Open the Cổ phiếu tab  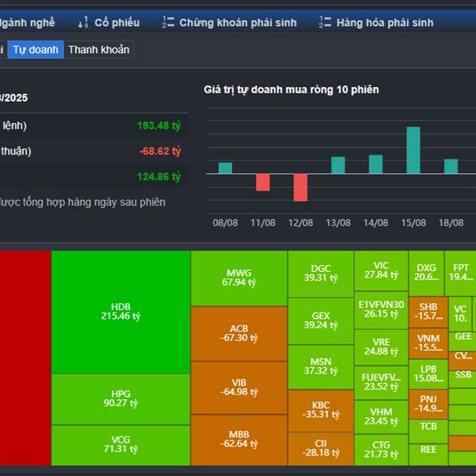(x=117, y=23)
